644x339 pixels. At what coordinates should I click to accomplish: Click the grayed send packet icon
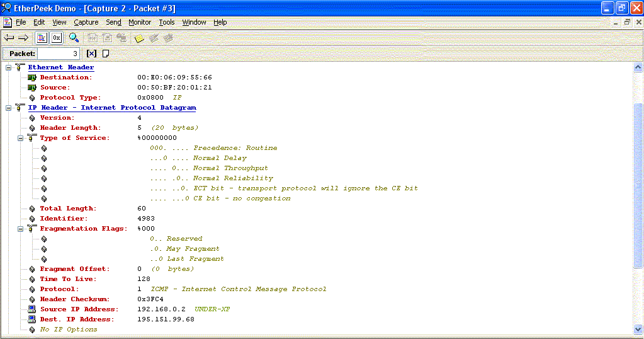pyautogui.click(x=154, y=38)
